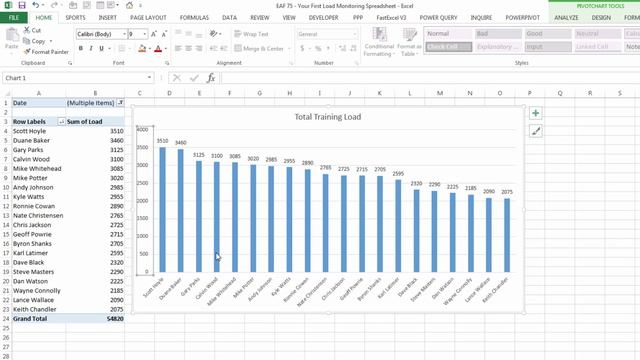Select cell with Grand Total label

point(39,319)
